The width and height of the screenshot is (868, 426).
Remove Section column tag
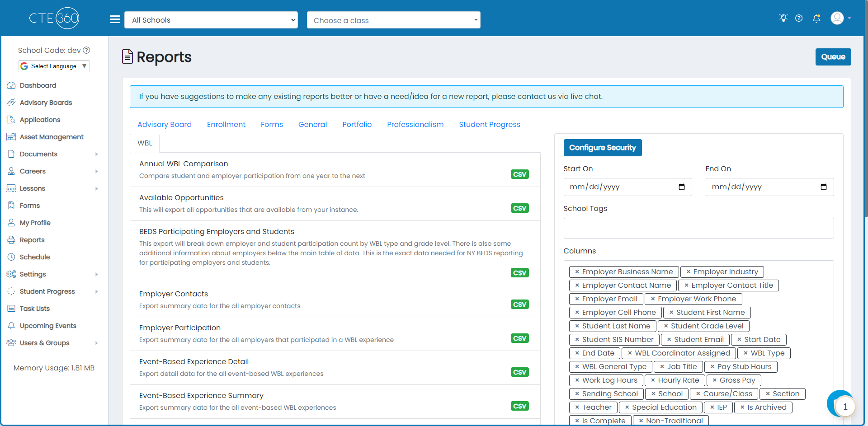click(x=768, y=393)
